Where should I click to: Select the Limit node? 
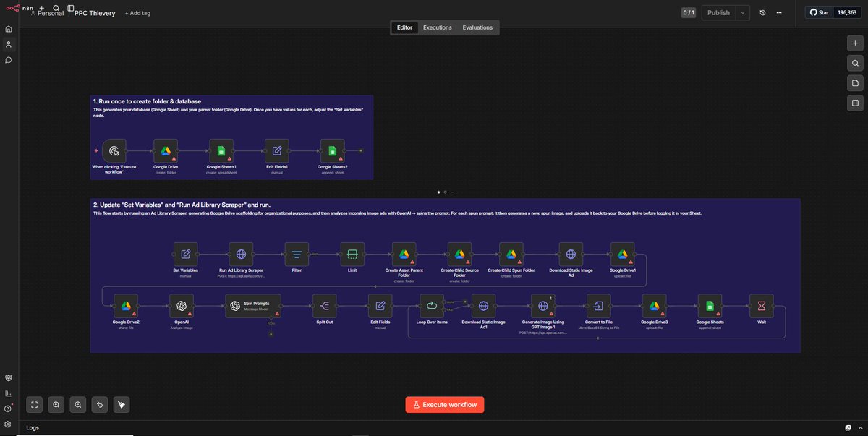tap(352, 254)
